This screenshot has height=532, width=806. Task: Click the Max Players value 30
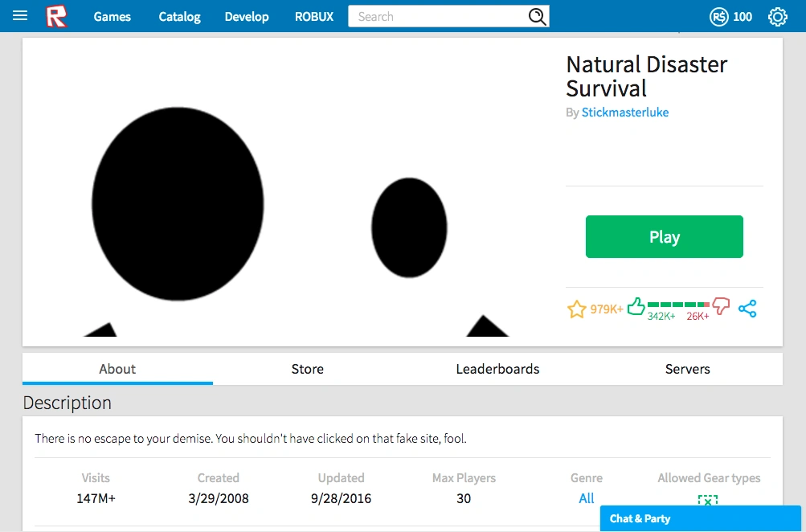[464, 498]
